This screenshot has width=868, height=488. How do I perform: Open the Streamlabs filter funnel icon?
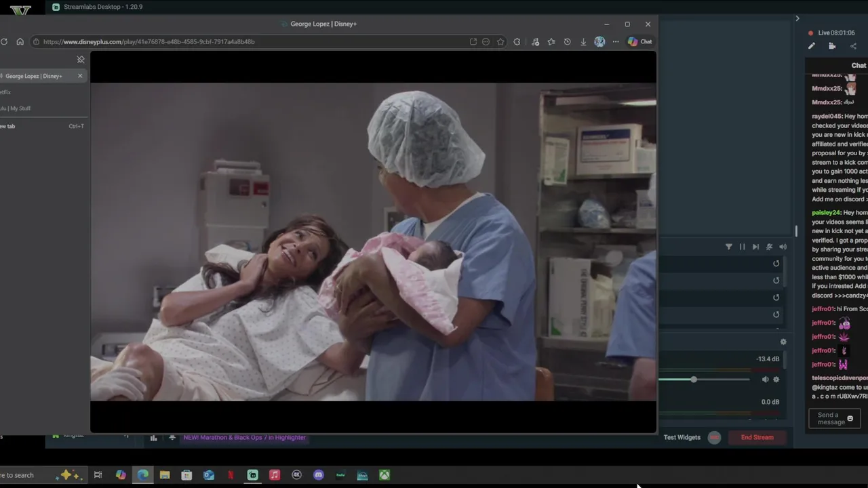(x=728, y=247)
